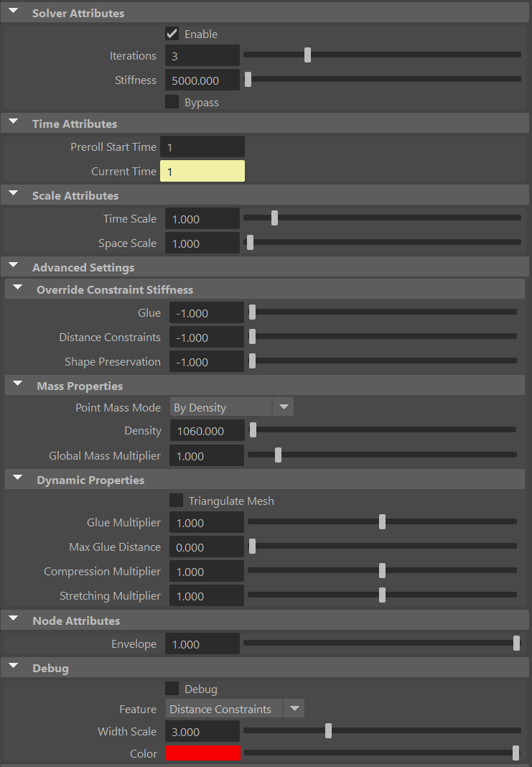Click the Shape Preservation slider handle

(x=252, y=361)
